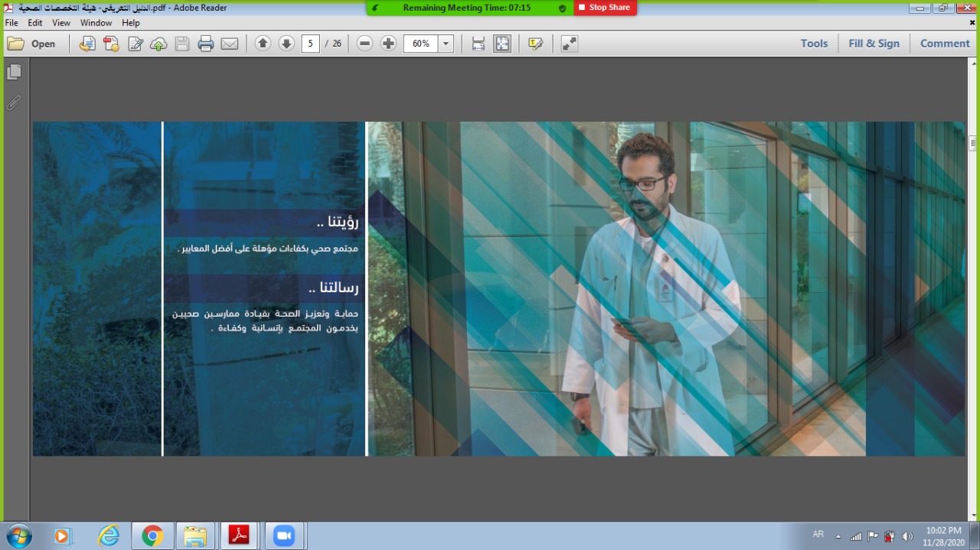
Task: Toggle read mode view
Action: click(569, 44)
